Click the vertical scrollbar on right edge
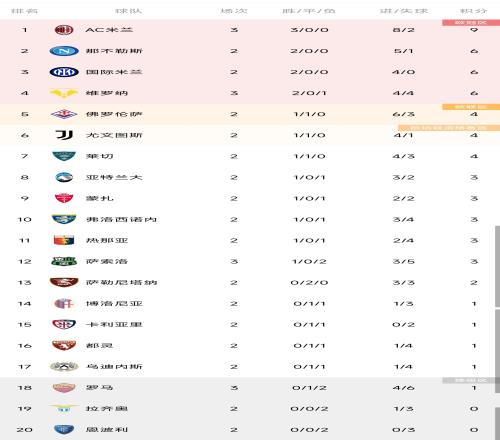This screenshot has width=500, height=440. pyautogui.click(x=497, y=267)
